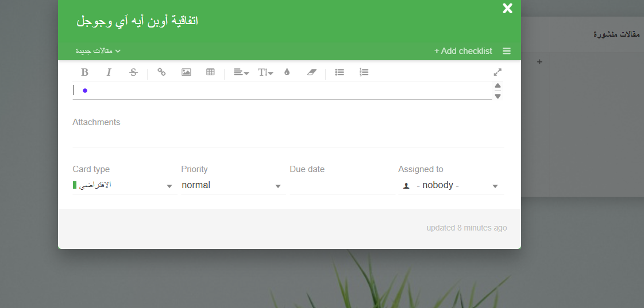Open the card hamburger menu
Viewport: 644px width, 308px height.
click(507, 51)
